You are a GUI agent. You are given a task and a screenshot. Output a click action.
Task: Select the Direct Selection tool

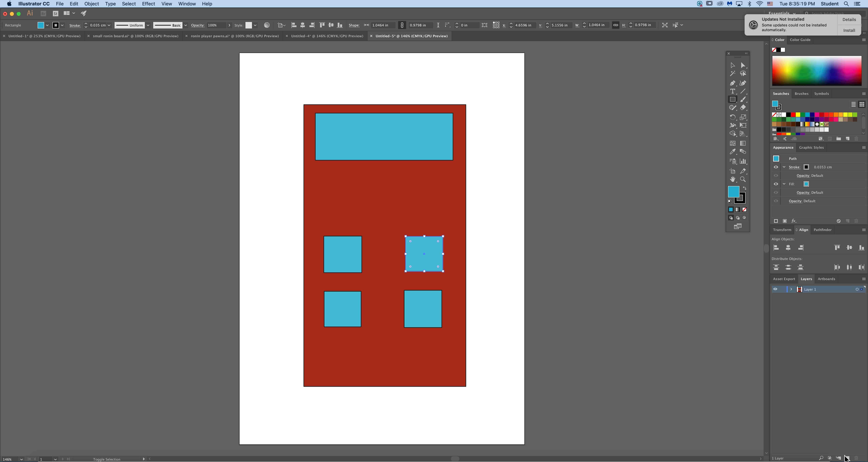(x=743, y=65)
